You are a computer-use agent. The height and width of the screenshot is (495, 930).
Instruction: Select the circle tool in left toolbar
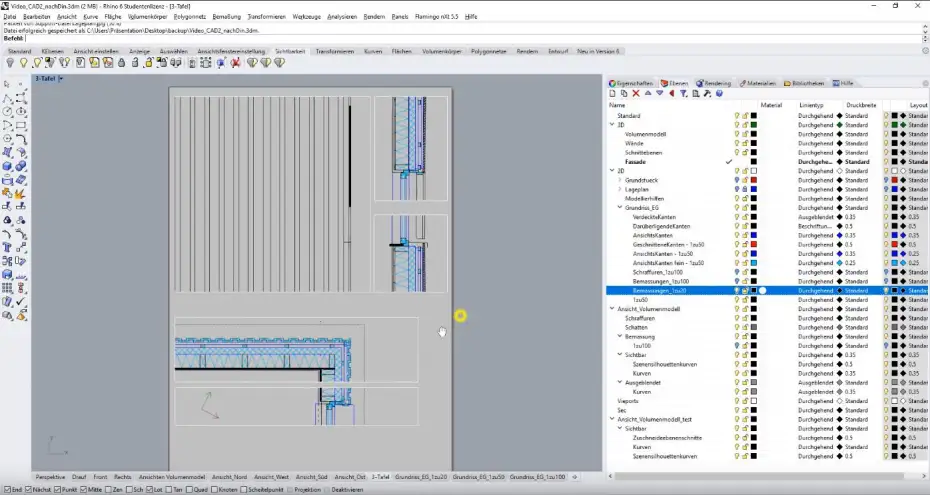[x=7, y=111]
